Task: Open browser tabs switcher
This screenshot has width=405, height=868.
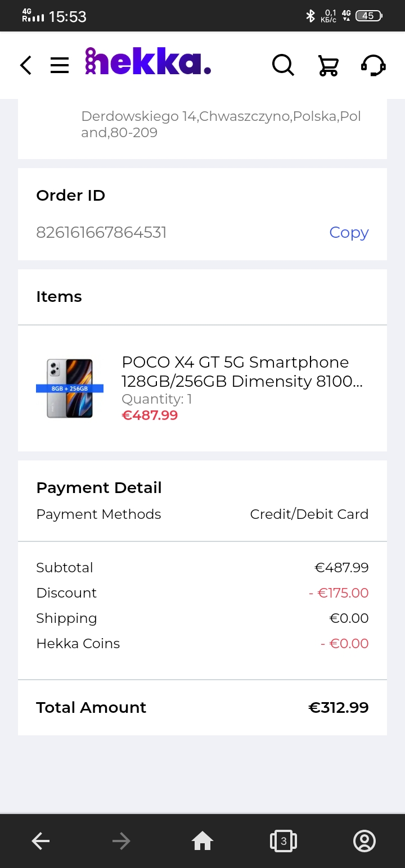Action: (283, 841)
